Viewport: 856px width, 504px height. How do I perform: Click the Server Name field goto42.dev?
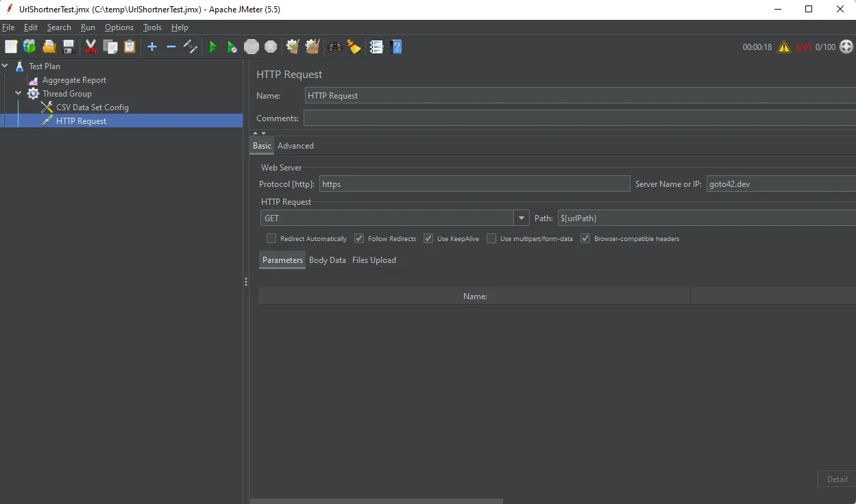coord(781,184)
